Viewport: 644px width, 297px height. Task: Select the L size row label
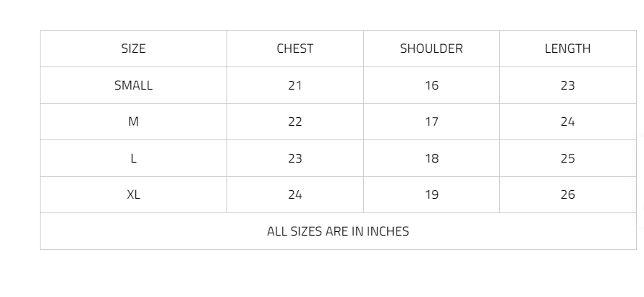pyautogui.click(x=133, y=158)
